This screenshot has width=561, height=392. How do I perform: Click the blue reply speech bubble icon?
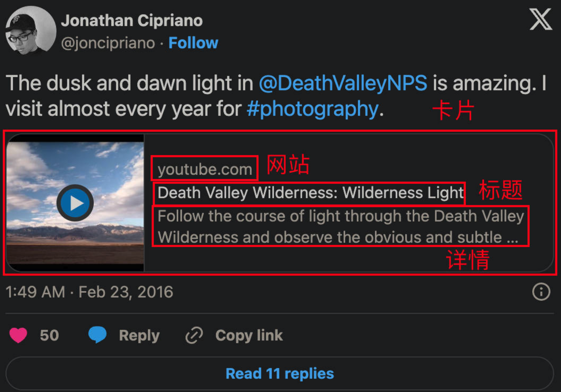(97, 334)
